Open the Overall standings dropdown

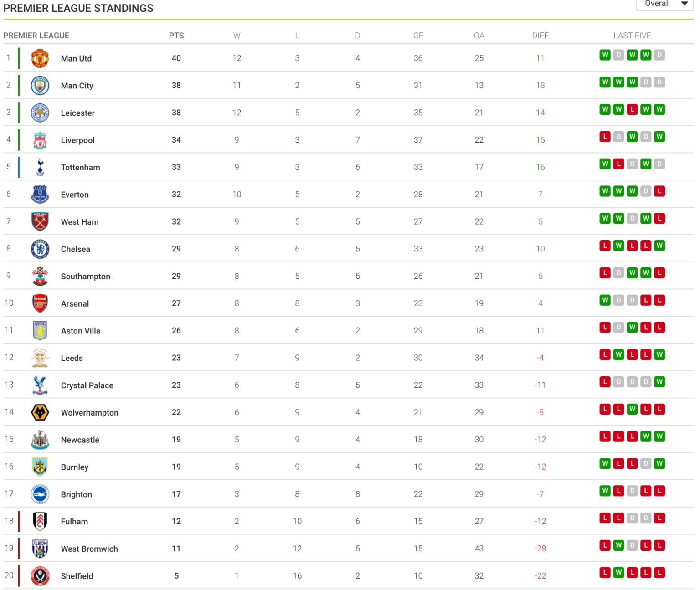[665, 4]
